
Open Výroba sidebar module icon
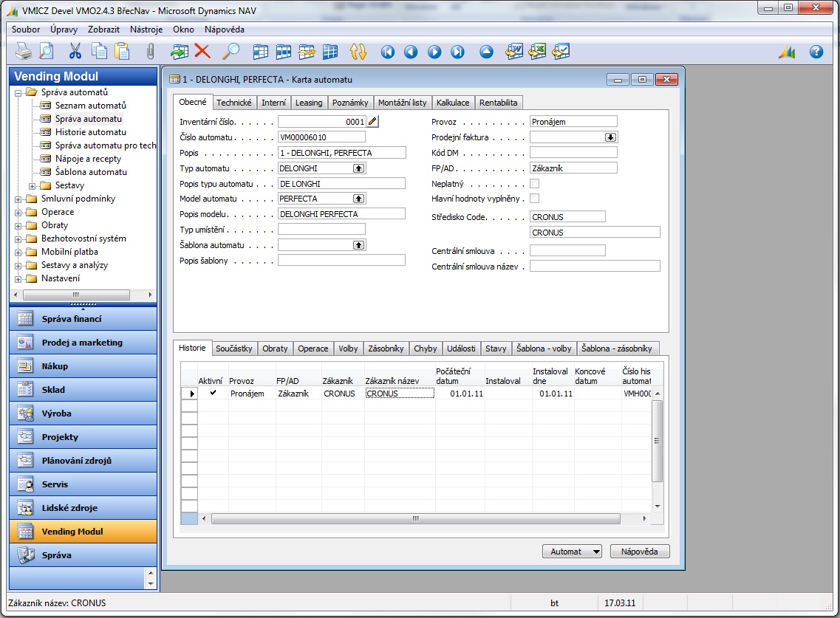coord(25,413)
